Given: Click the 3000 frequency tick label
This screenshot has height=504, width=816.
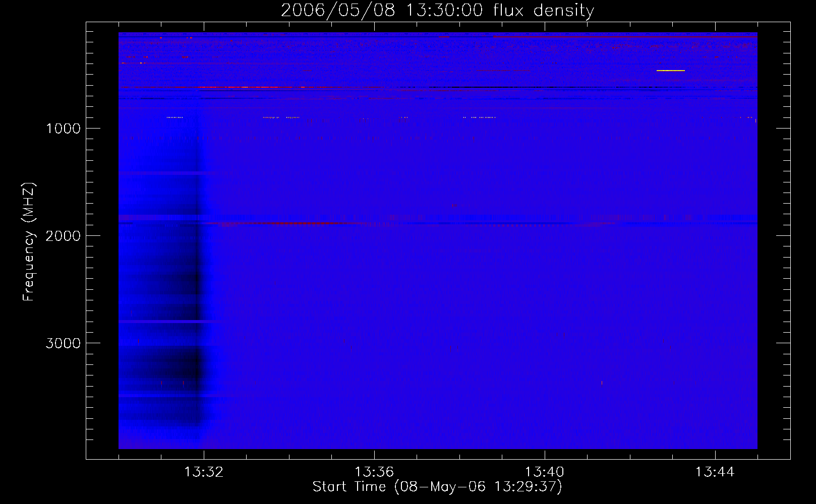Looking at the screenshot, I should [x=63, y=343].
